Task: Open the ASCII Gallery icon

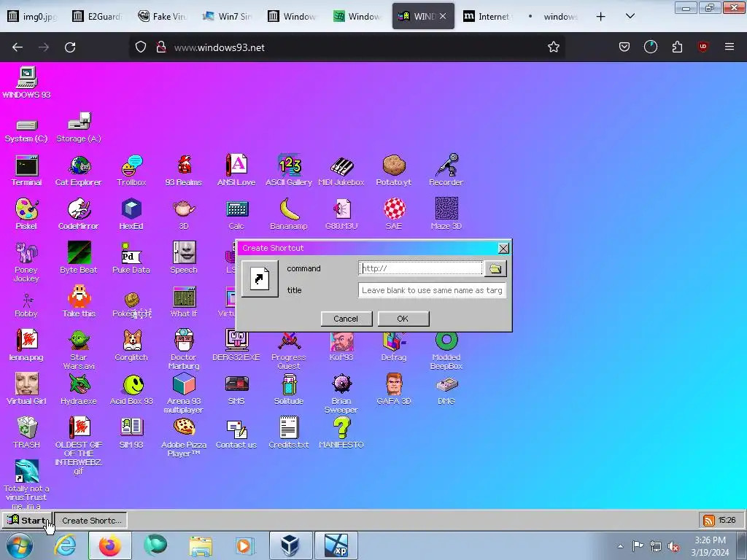Action: pyautogui.click(x=289, y=170)
